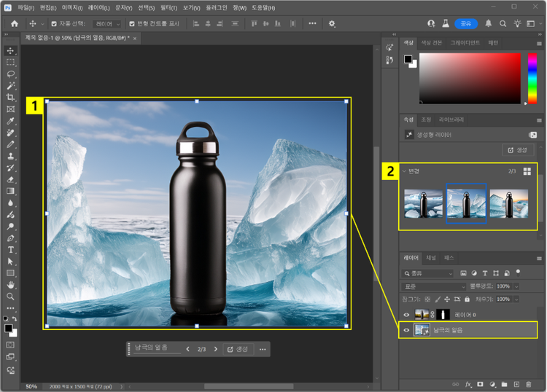
Task: Open the 레이어 auto-select dropdown
Action: coord(107,23)
